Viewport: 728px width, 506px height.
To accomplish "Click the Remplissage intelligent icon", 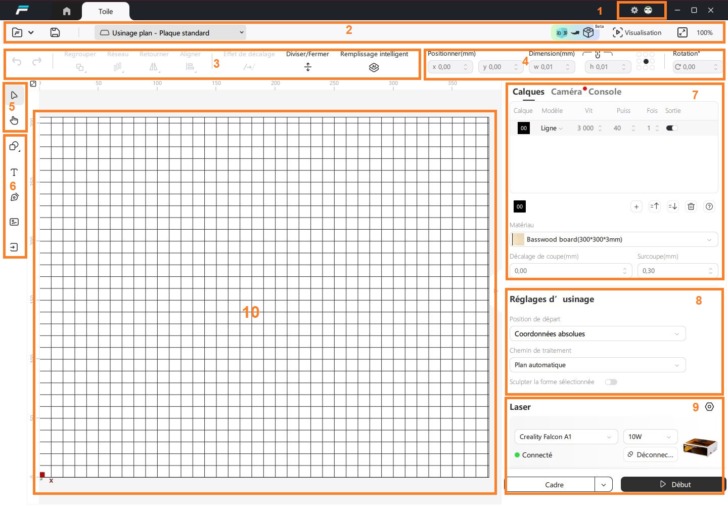I will [x=374, y=68].
